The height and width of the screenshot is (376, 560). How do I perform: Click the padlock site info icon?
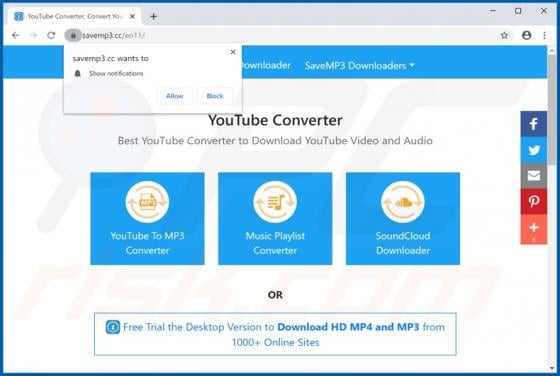(x=73, y=35)
